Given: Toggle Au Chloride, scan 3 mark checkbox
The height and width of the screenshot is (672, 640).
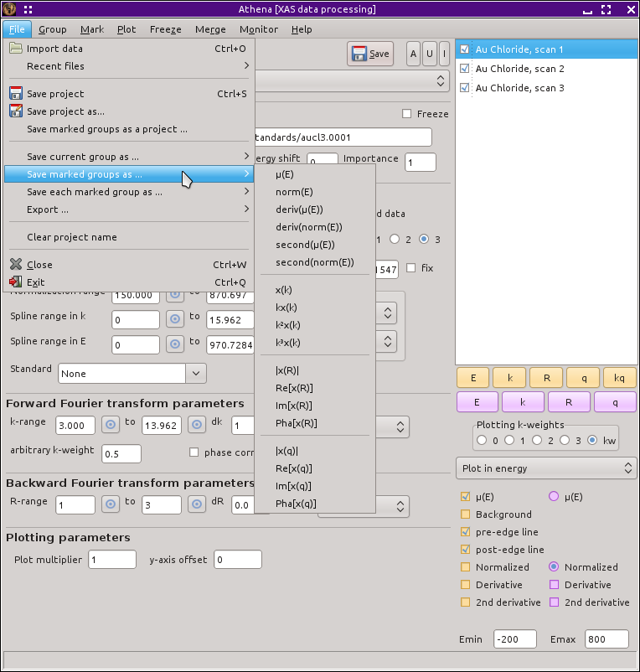Looking at the screenshot, I should pyautogui.click(x=464, y=88).
